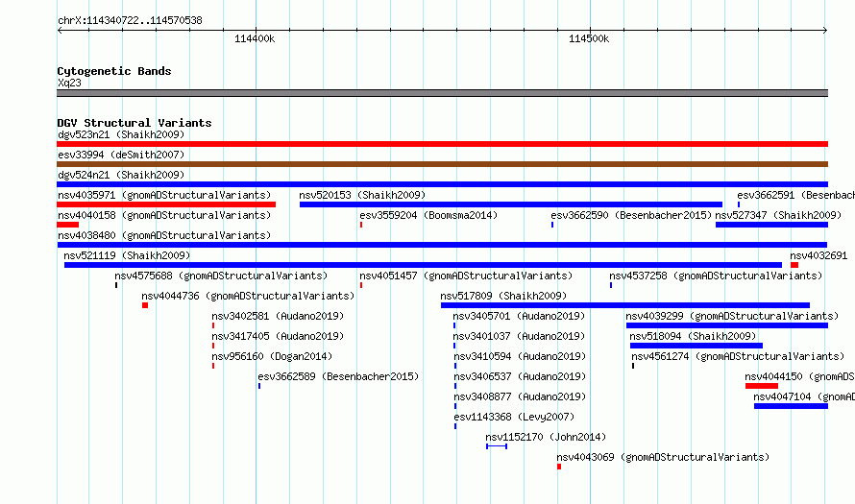The height and width of the screenshot is (504, 855).
Task: Open nsv4032691 variant label
Action: [818, 255]
